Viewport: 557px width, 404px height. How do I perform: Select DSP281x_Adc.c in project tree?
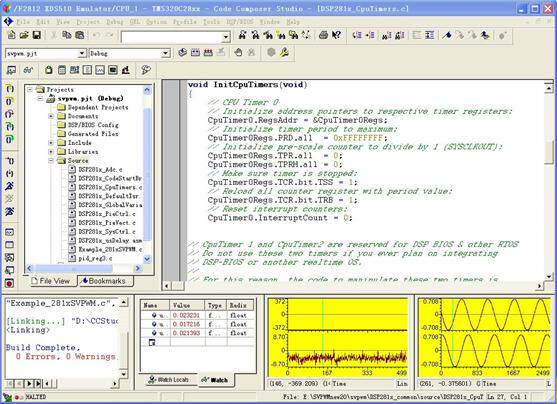(x=100, y=169)
